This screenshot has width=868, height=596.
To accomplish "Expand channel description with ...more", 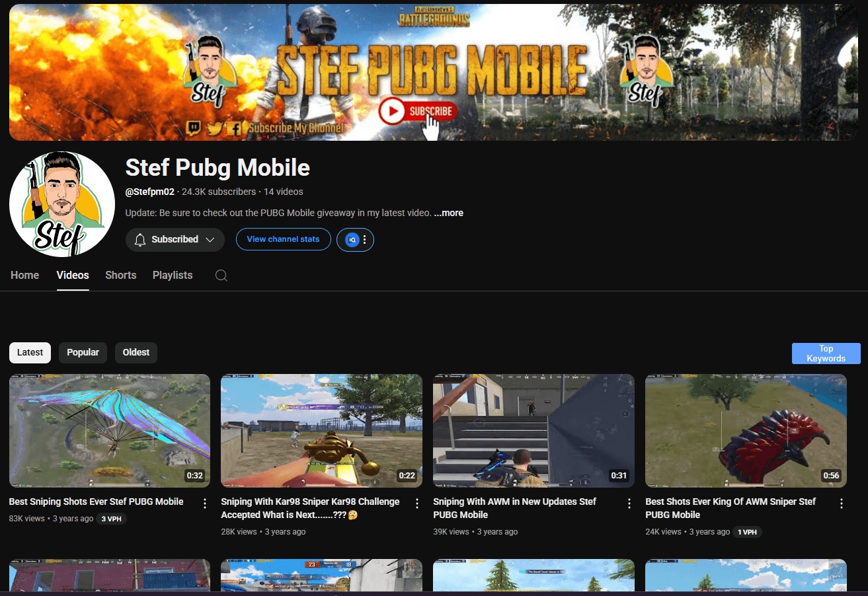I will tap(449, 213).
